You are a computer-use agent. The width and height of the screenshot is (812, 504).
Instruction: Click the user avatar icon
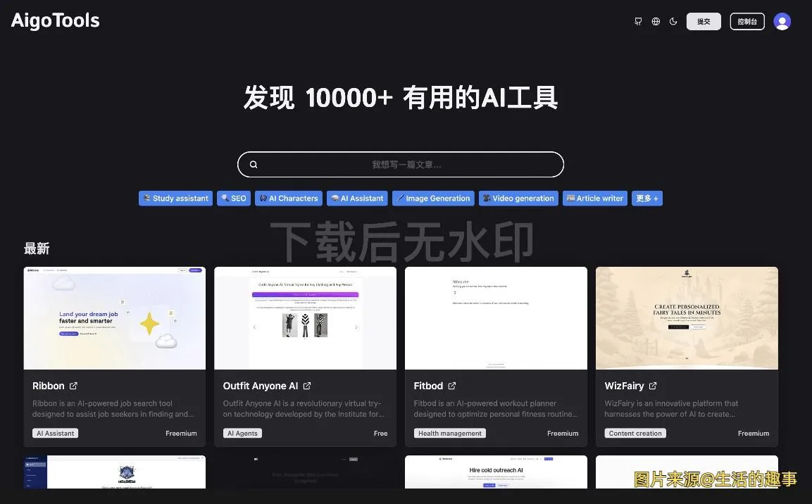click(782, 21)
